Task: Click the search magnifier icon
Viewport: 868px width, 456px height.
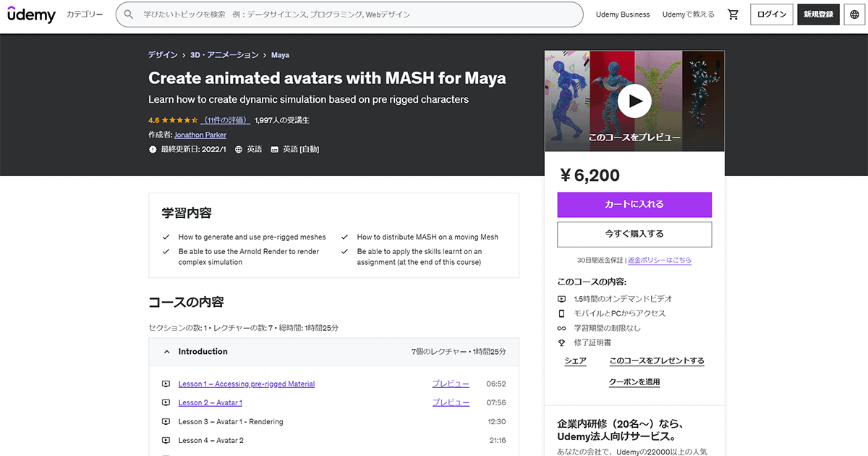Action: (129, 14)
